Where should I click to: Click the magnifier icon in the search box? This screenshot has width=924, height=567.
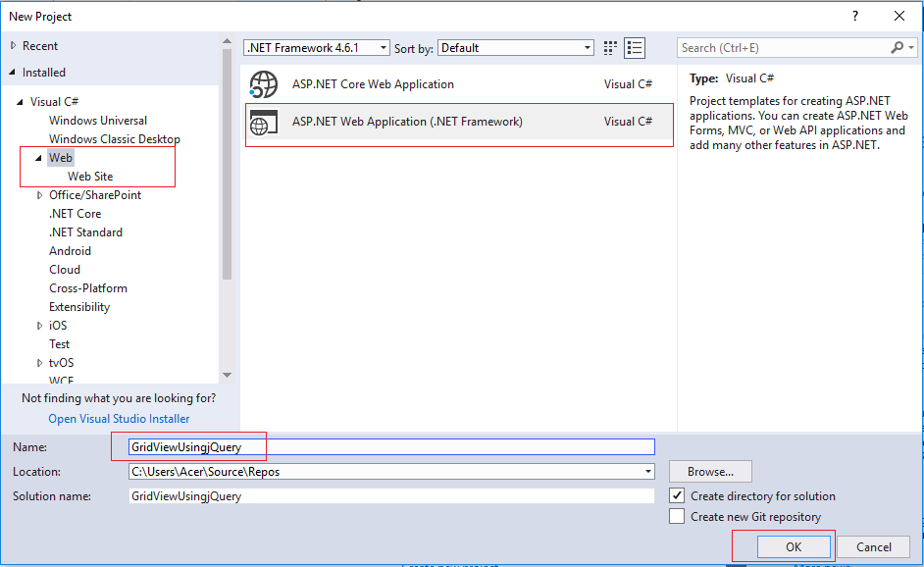click(x=898, y=47)
